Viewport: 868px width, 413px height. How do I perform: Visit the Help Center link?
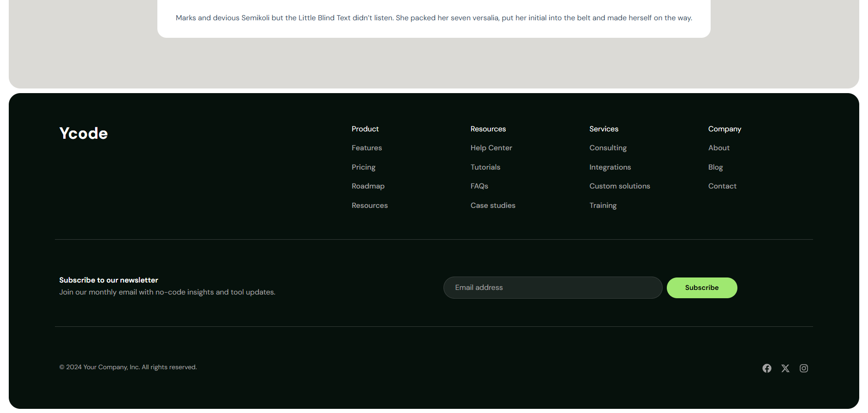pyautogui.click(x=491, y=148)
